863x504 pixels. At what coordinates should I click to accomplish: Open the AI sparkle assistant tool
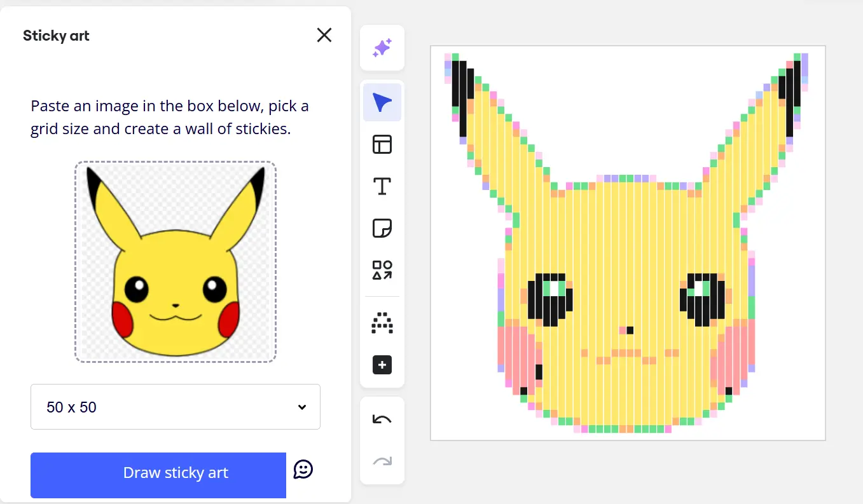[x=382, y=48]
